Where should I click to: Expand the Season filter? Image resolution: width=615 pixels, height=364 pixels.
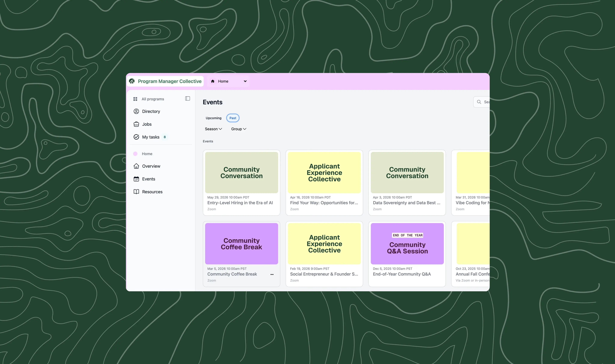pos(213,129)
